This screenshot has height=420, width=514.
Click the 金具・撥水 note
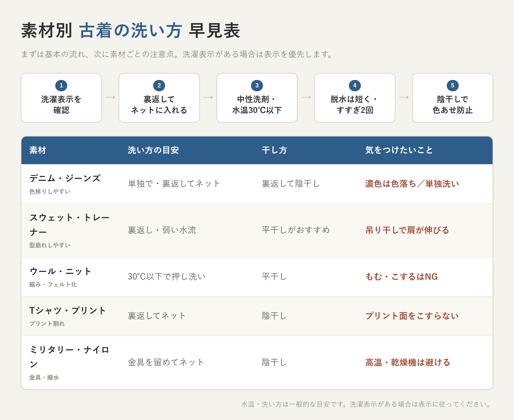click(44, 377)
